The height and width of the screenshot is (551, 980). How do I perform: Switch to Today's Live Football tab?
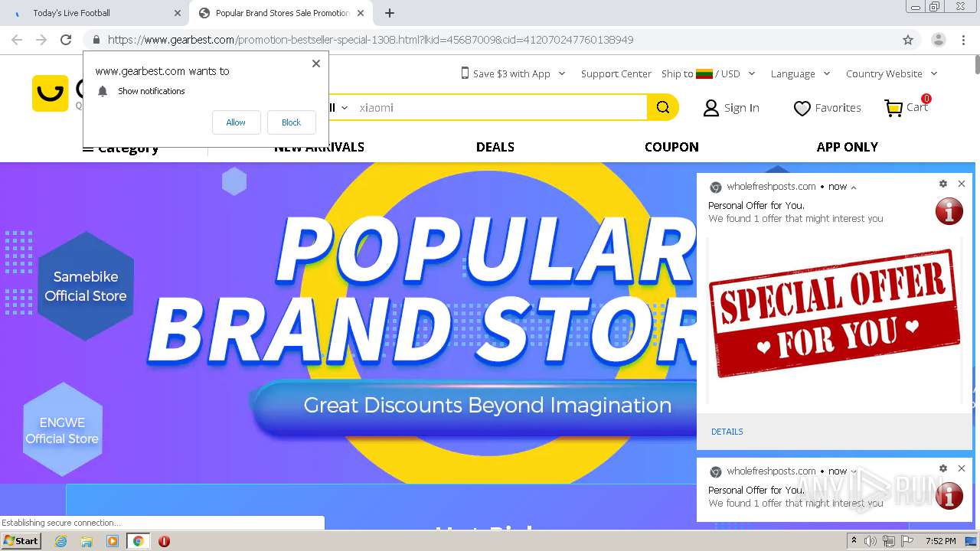(x=93, y=13)
